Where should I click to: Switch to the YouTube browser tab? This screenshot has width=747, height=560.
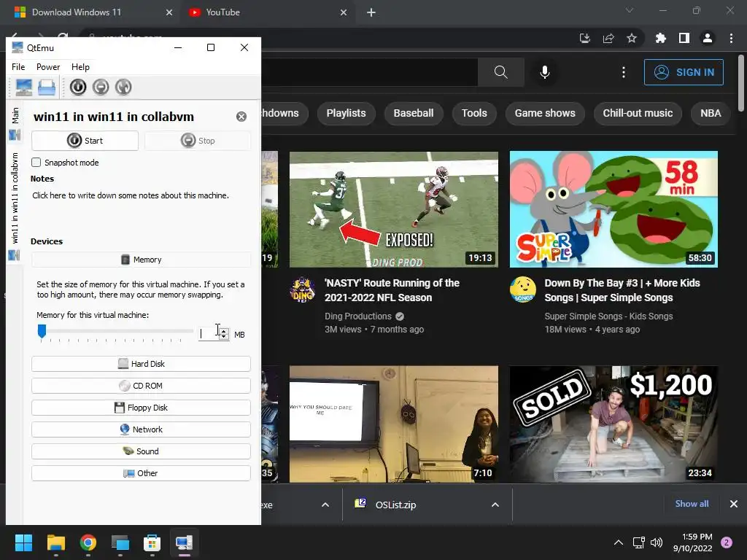(x=267, y=12)
